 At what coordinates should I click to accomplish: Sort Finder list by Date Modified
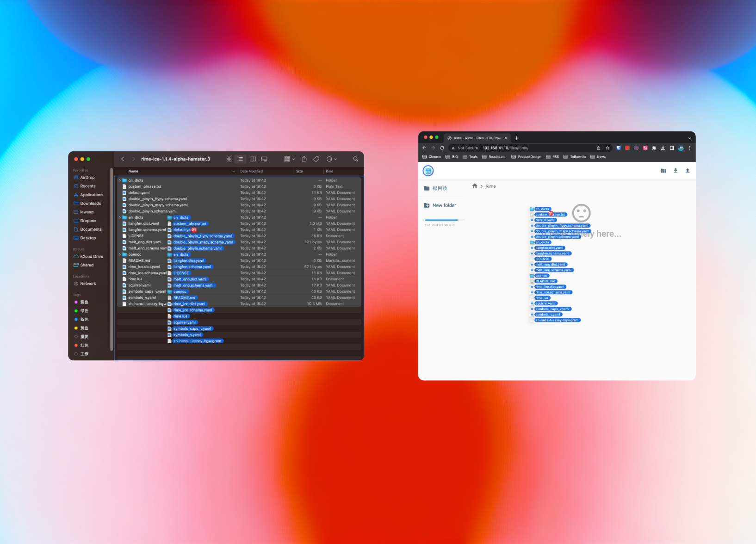(x=265, y=171)
